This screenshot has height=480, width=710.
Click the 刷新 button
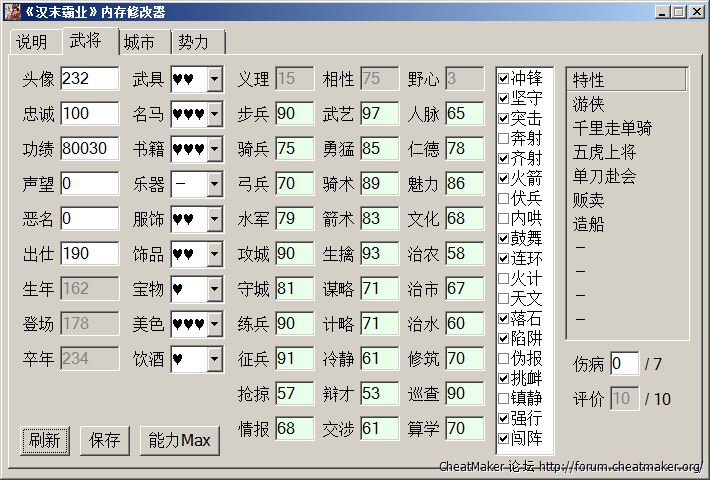pos(44,440)
